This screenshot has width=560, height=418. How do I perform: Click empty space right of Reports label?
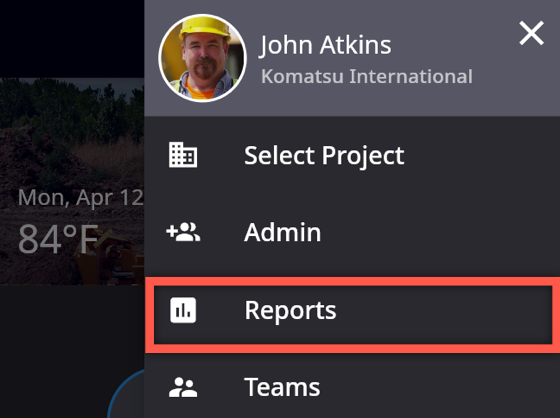click(x=443, y=315)
